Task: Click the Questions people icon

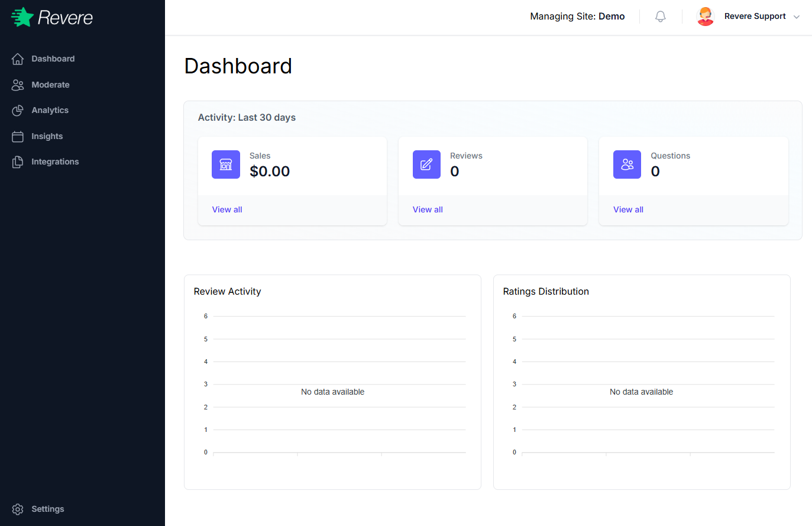Action: pyautogui.click(x=627, y=164)
